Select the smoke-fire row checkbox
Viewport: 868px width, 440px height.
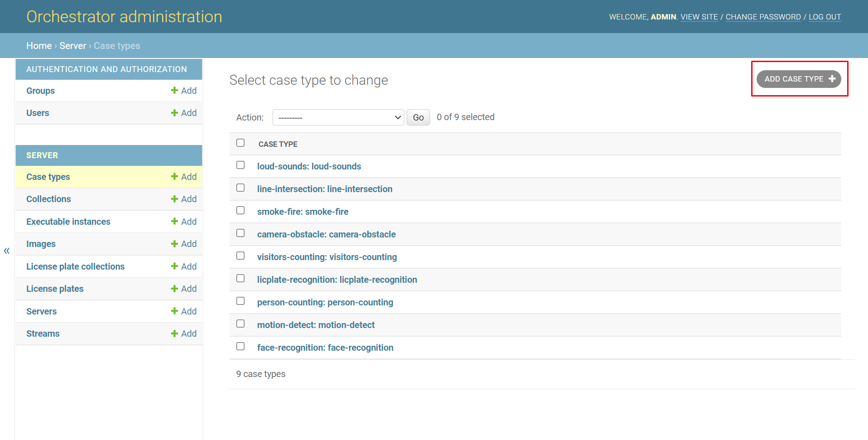[240, 211]
